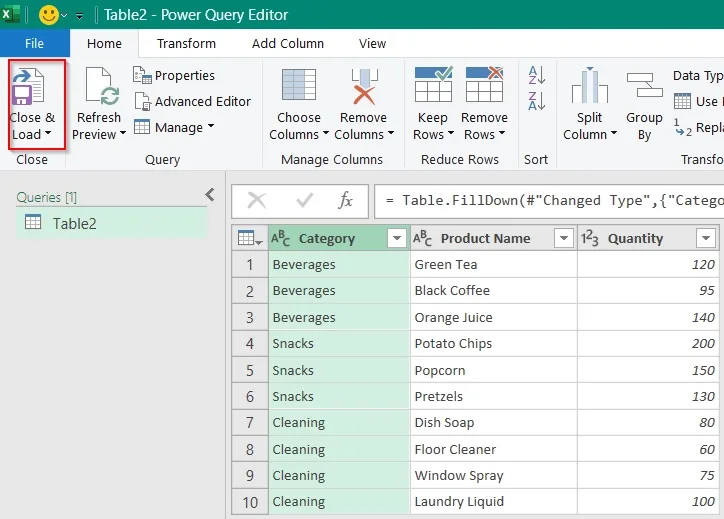
Task: Select row number 10 header
Action: 250,501
